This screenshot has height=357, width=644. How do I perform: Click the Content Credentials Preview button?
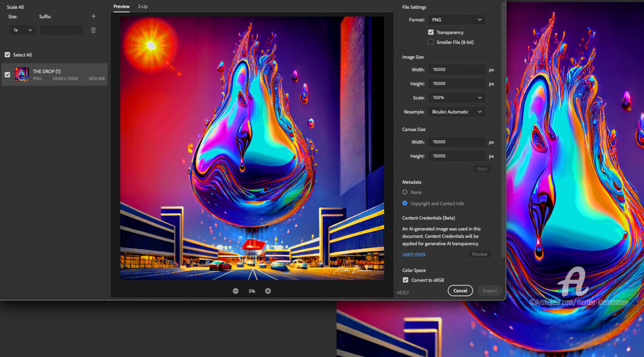click(x=479, y=254)
